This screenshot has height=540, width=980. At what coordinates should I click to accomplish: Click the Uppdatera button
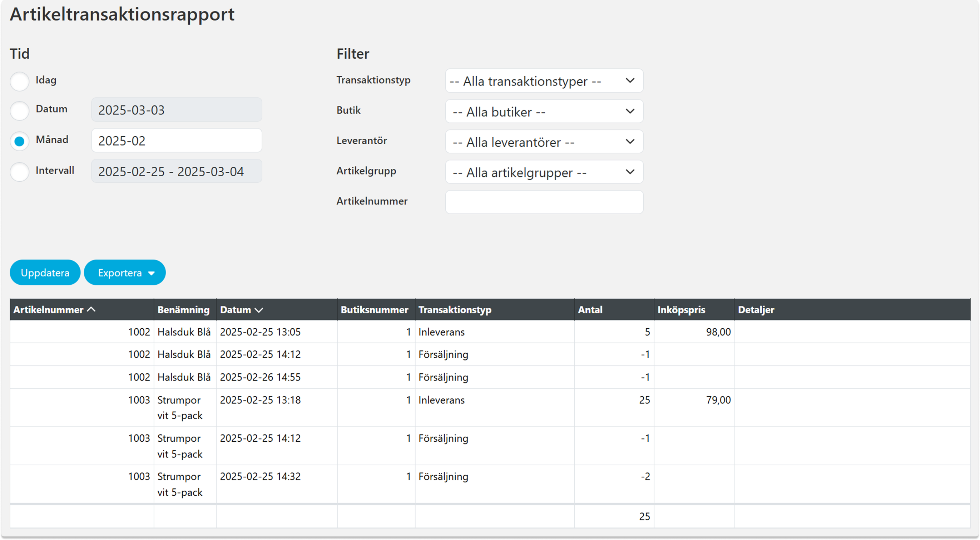coord(45,273)
